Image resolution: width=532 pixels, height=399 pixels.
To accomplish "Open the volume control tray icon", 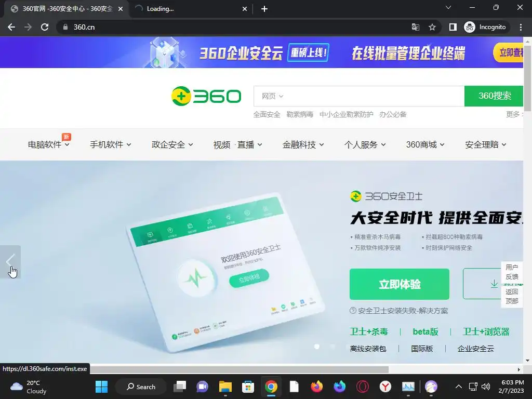I will pos(486,387).
